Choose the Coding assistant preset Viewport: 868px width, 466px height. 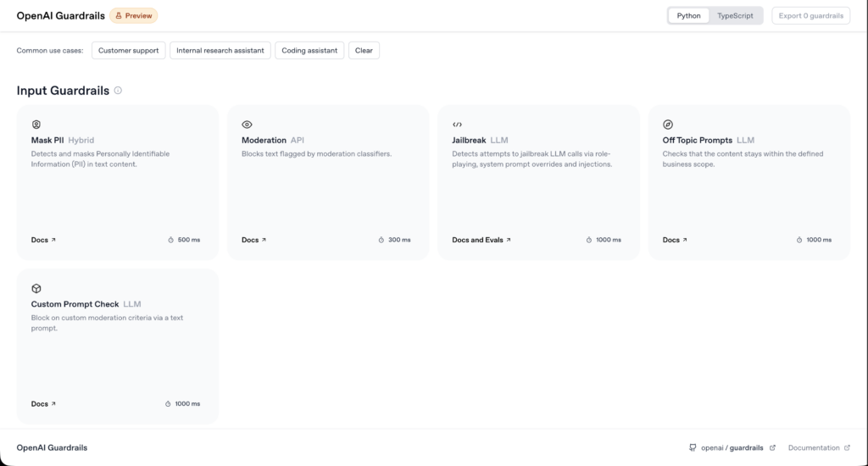[309, 51]
